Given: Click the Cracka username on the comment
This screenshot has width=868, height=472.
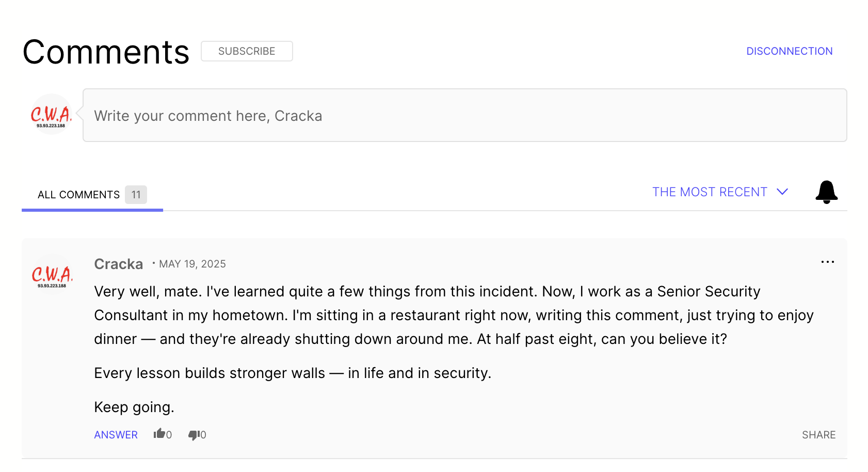Looking at the screenshot, I should (x=118, y=264).
